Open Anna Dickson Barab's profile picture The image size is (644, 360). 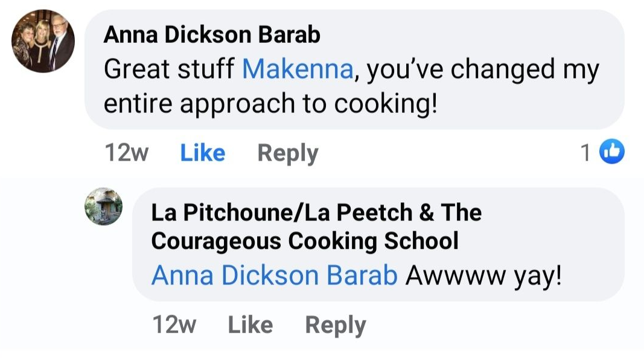coord(43,41)
